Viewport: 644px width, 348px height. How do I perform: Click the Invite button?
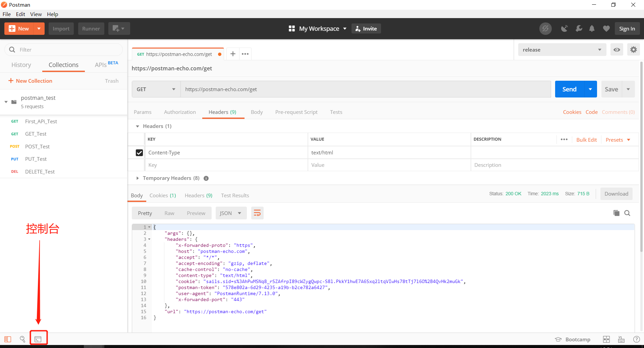(x=366, y=28)
